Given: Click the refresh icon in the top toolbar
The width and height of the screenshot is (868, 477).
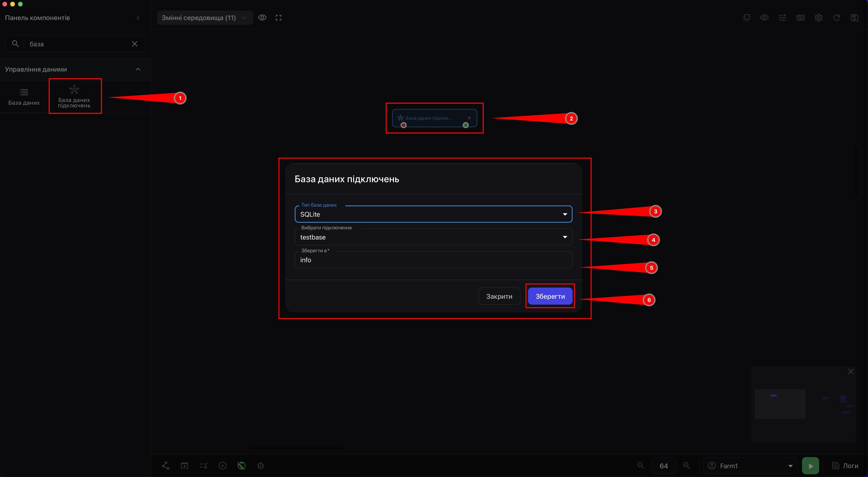Looking at the screenshot, I should pos(836,18).
